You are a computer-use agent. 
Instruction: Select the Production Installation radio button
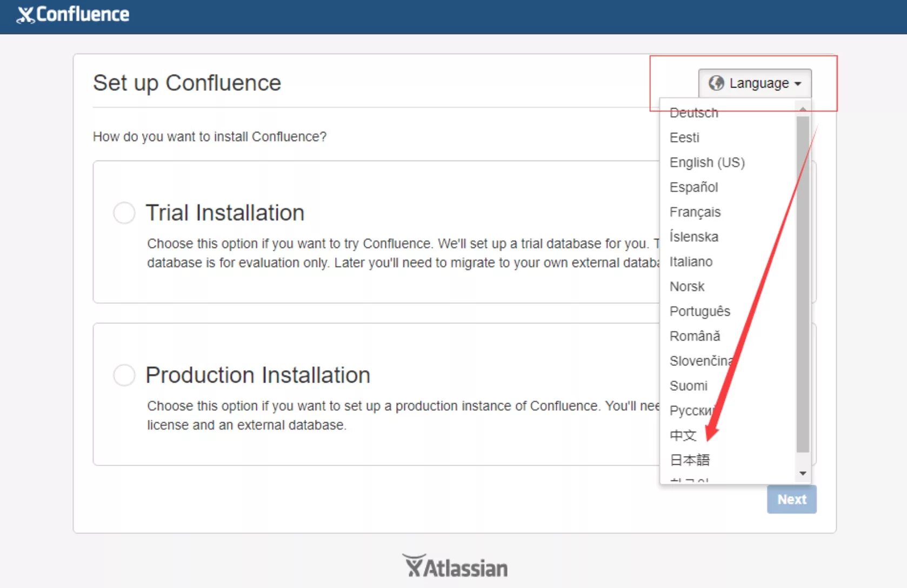(x=124, y=375)
